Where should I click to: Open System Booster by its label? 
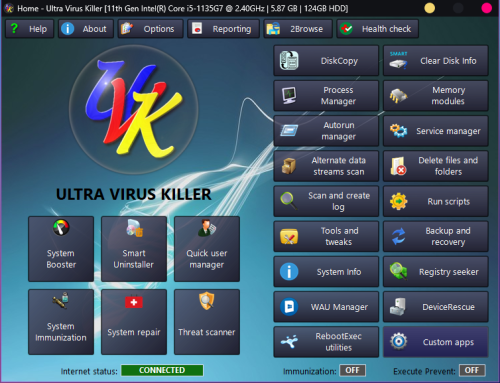point(61,259)
